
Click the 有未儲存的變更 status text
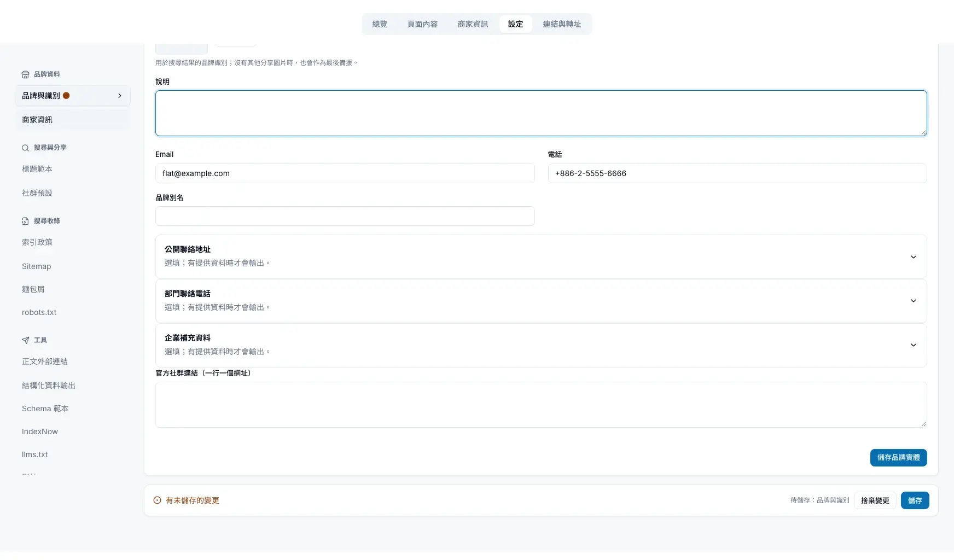coord(193,500)
